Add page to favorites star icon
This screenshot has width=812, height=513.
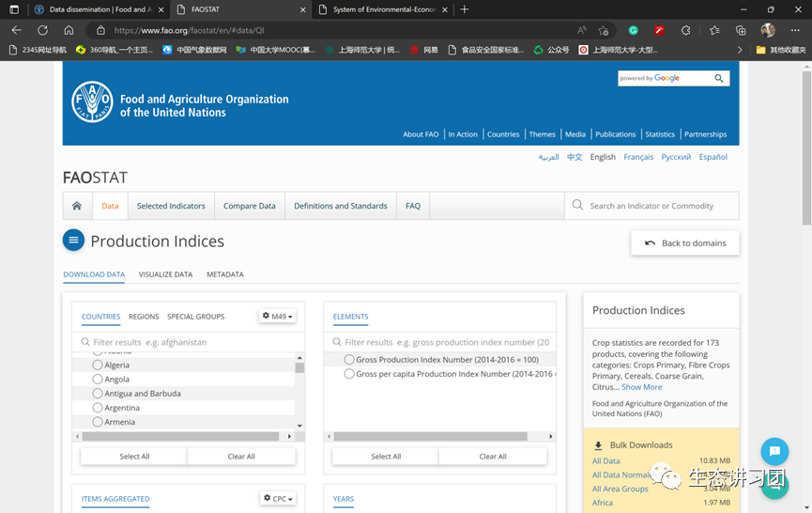click(603, 31)
